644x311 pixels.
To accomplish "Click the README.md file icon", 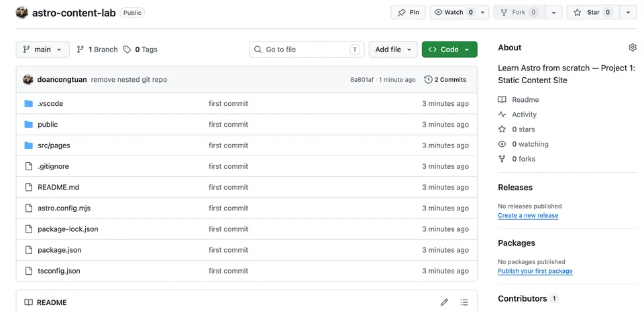I will [28, 187].
